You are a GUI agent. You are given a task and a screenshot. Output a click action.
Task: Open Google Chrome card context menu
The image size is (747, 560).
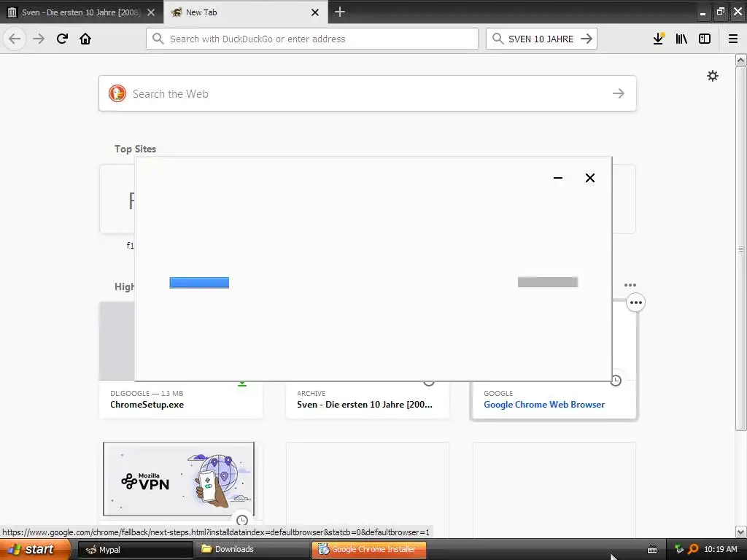635,303
